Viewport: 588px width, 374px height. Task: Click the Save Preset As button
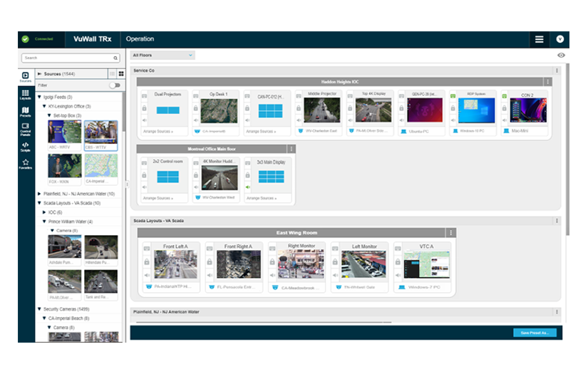pos(535,333)
